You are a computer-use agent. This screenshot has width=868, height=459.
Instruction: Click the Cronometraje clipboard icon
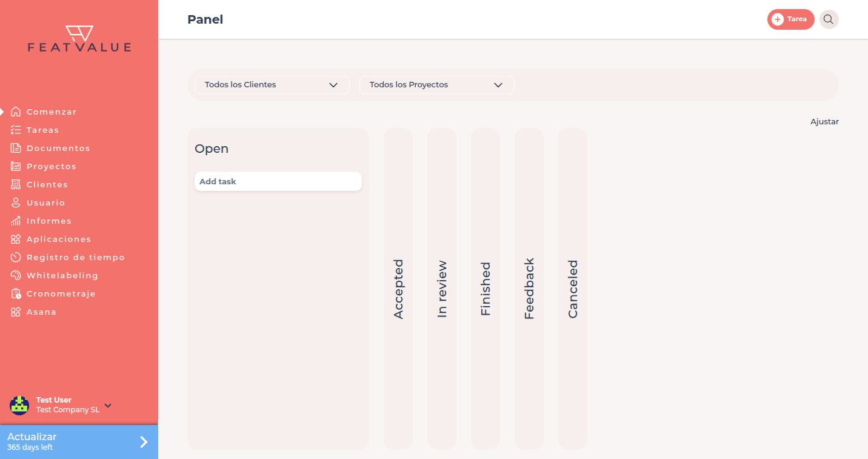(x=16, y=293)
